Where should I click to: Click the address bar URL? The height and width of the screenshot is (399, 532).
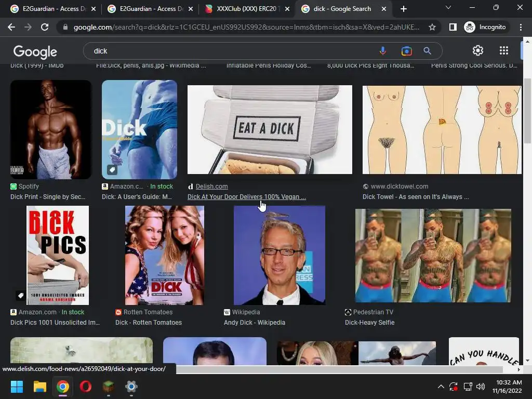tap(246, 27)
